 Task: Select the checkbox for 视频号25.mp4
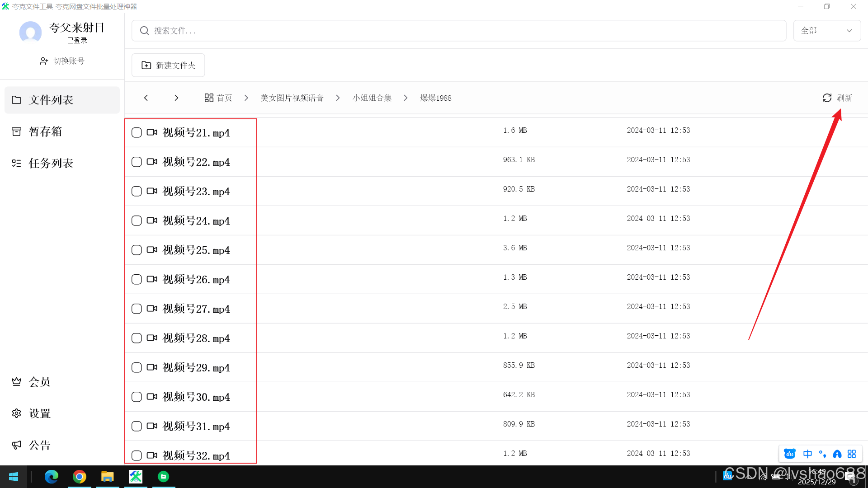click(x=137, y=250)
